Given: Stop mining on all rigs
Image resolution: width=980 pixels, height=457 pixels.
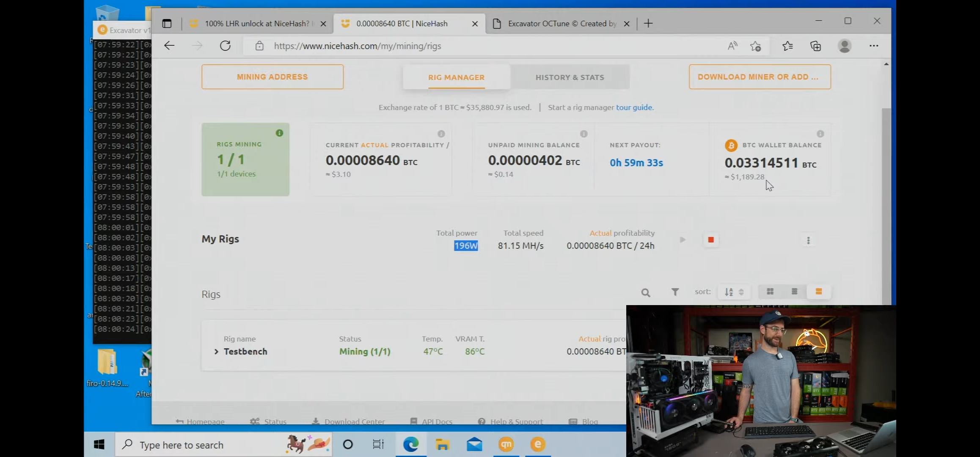Looking at the screenshot, I should coord(711,240).
